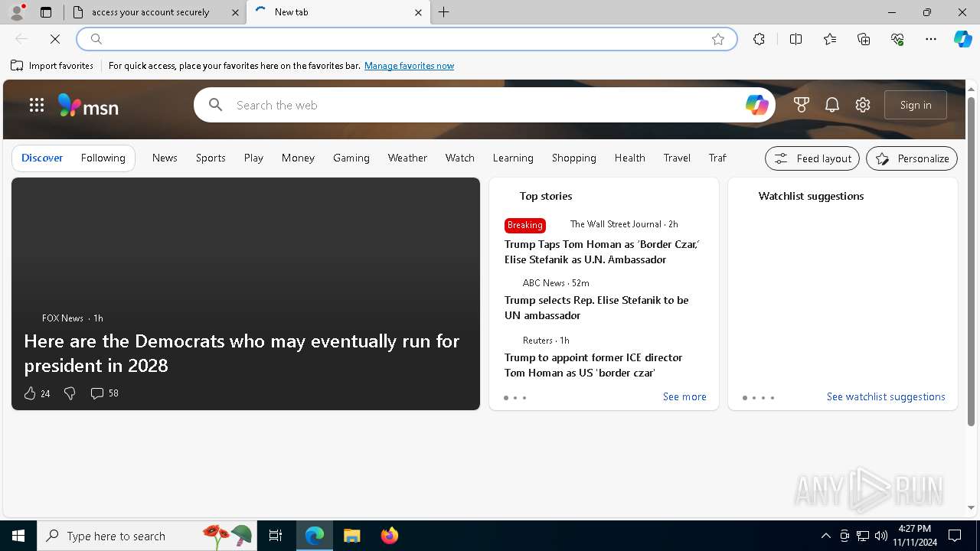This screenshot has width=980, height=551.
Task: Open the Play category
Action: point(253,158)
